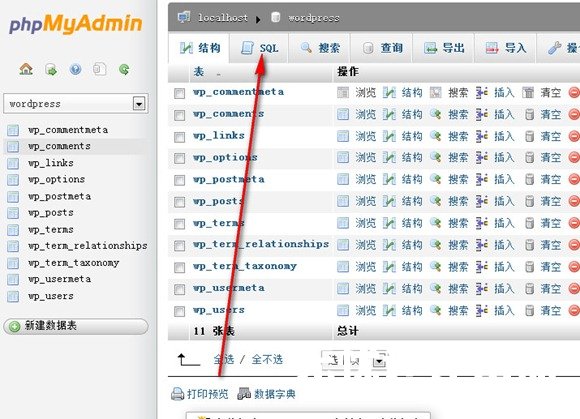This screenshot has width=580, height=419.
Task: Click 结构 text for wp_term_taxonomy
Action: pos(412,267)
